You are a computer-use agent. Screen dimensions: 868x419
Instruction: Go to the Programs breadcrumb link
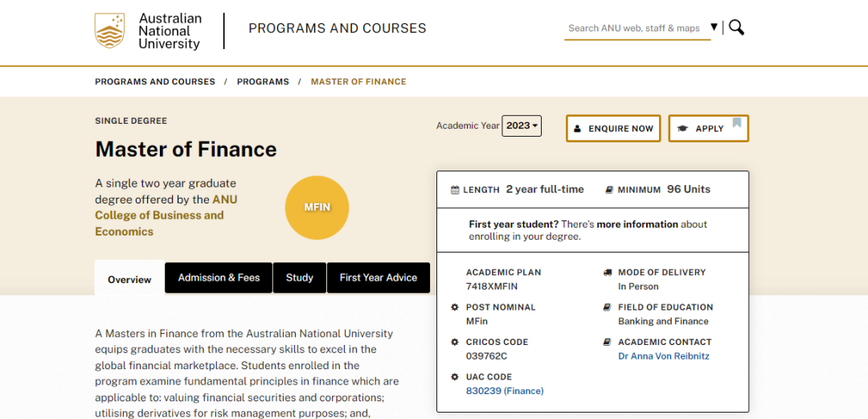coord(263,81)
